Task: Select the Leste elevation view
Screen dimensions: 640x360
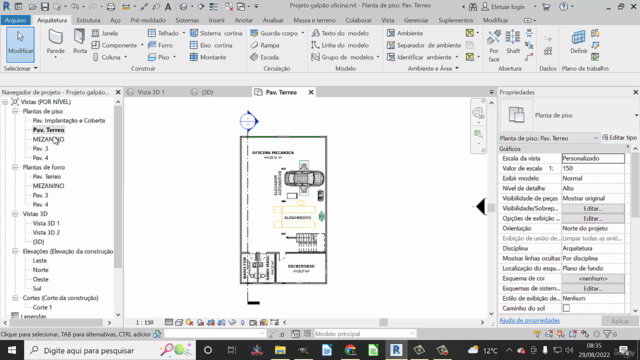Action: point(40,260)
